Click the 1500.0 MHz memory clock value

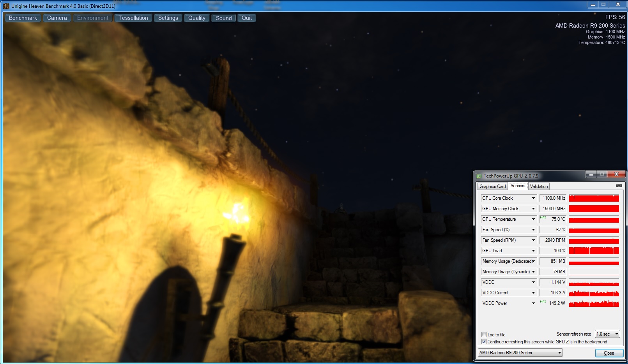click(x=553, y=209)
